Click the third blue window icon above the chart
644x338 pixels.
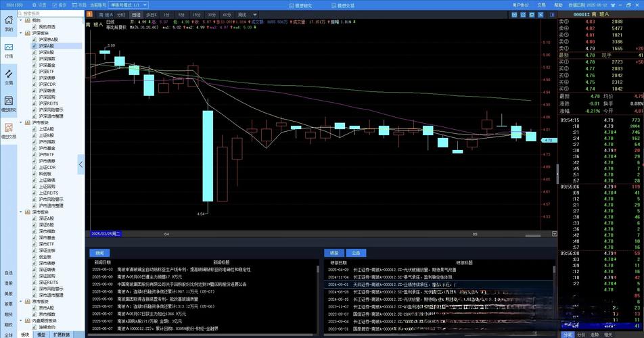(532, 15)
